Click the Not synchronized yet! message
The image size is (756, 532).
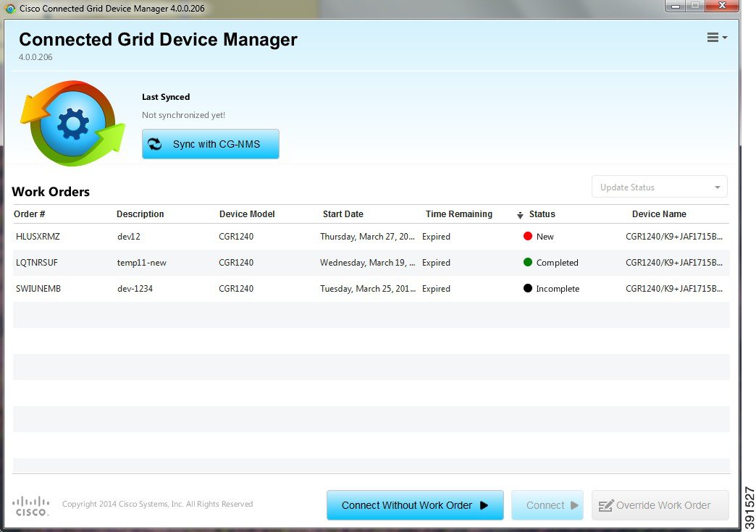[x=183, y=115]
